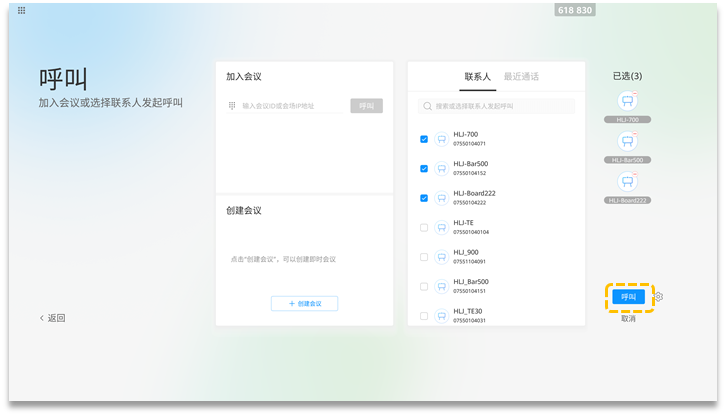Switch to the 联系人 tab
This screenshot has height=416, width=726.
pyautogui.click(x=477, y=76)
